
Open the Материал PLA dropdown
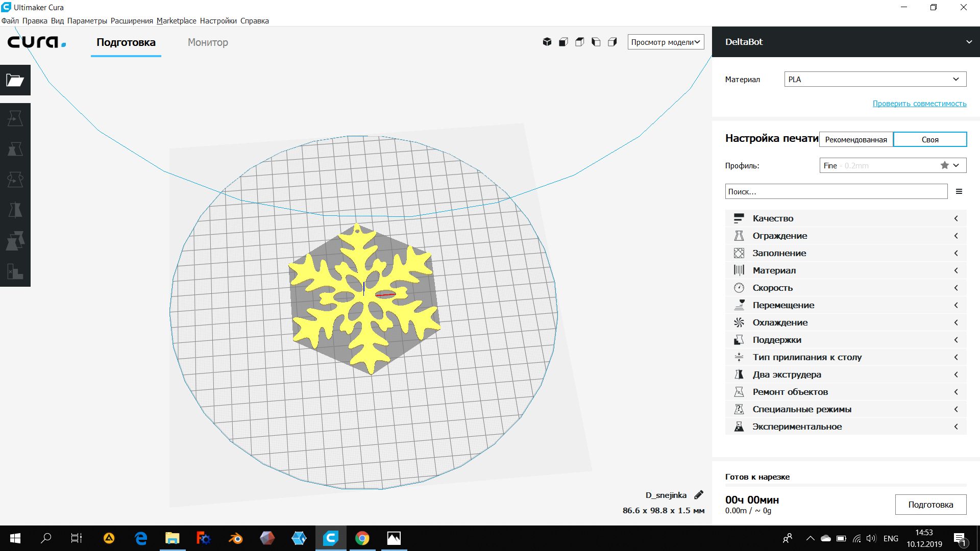point(875,79)
